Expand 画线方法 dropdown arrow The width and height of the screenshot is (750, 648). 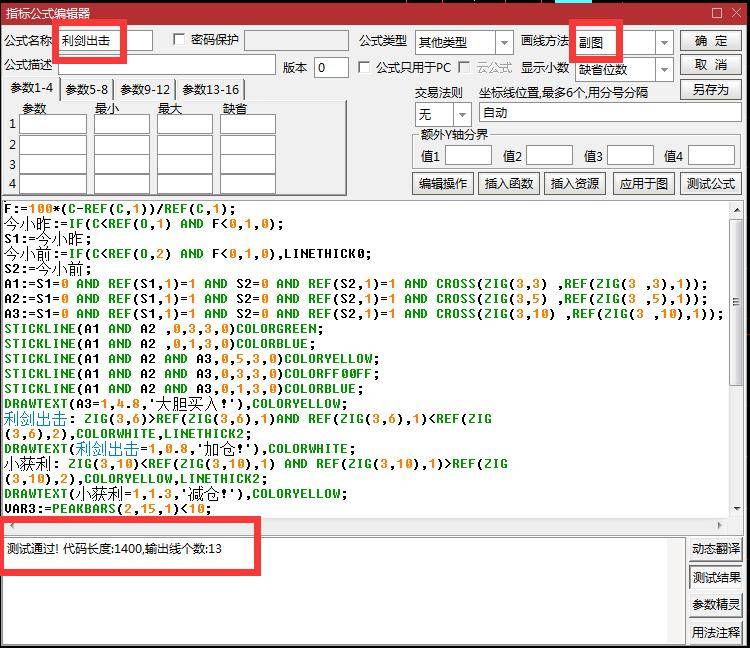pyautogui.click(x=664, y=43)
